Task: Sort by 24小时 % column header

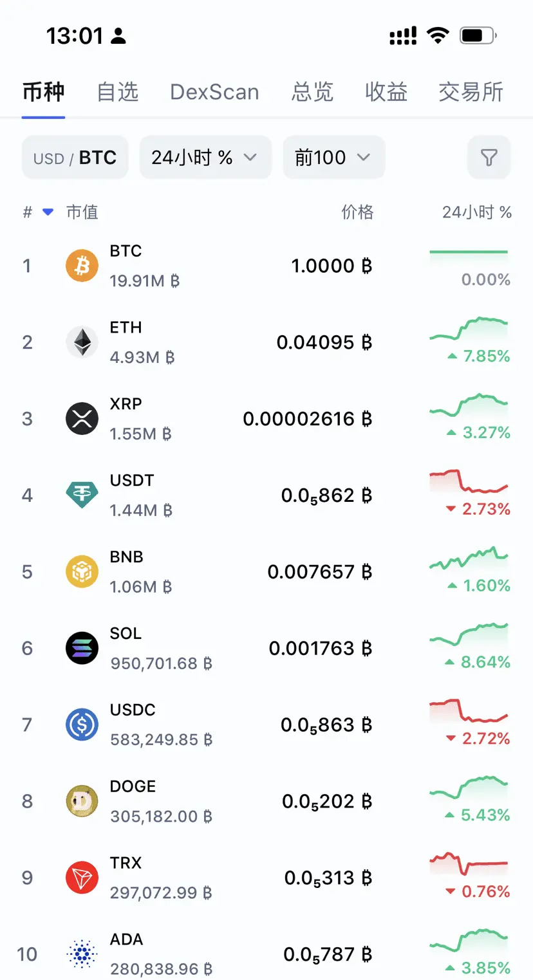Action: click(x=476, y=212)
